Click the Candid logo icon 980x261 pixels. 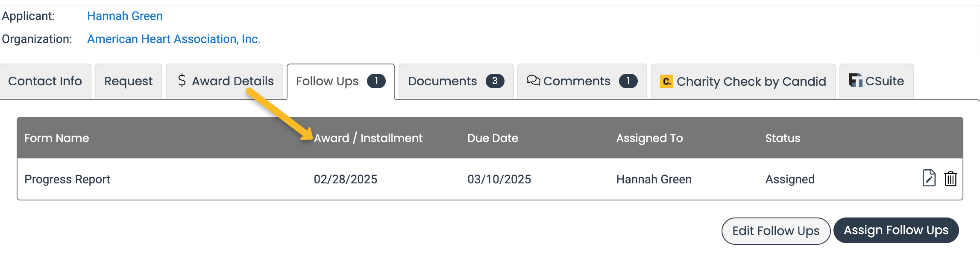pyautogui.click(x=666, y=81)
